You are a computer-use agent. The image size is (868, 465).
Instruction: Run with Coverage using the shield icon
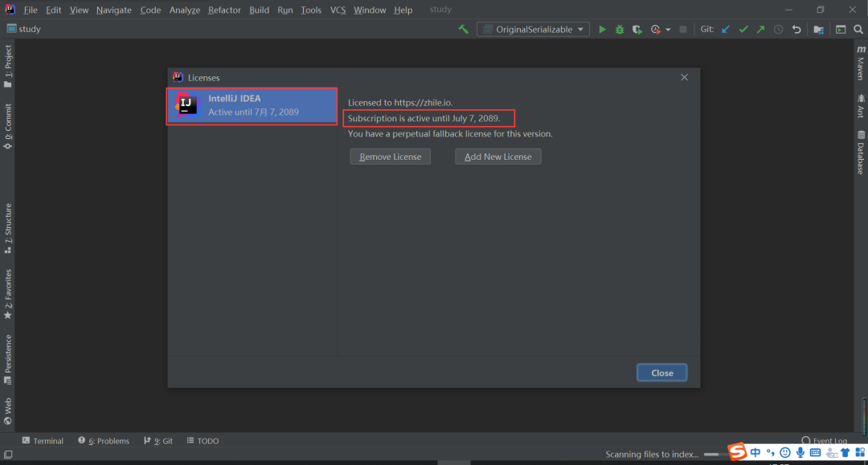[637, 29]
